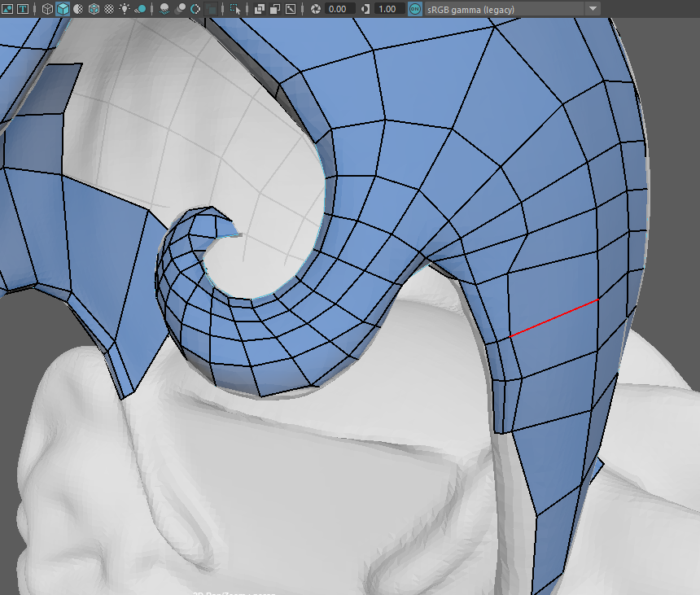Viewport: 700px width, 595px height.
Task: Reset exposure using the aperture icon
Action: click(315, 9)
